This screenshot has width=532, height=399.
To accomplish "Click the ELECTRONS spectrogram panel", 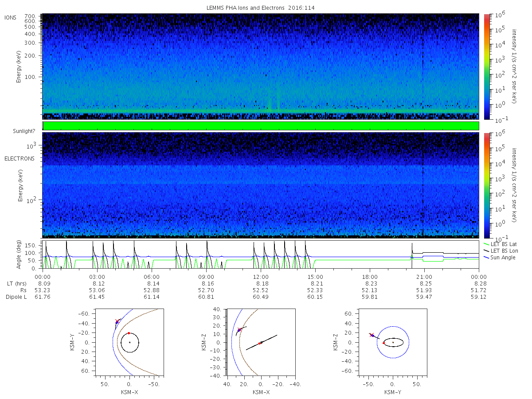I will click(x=261, y=185).
